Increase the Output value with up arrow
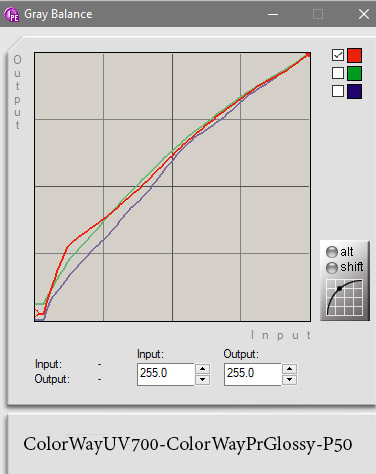 289,369
